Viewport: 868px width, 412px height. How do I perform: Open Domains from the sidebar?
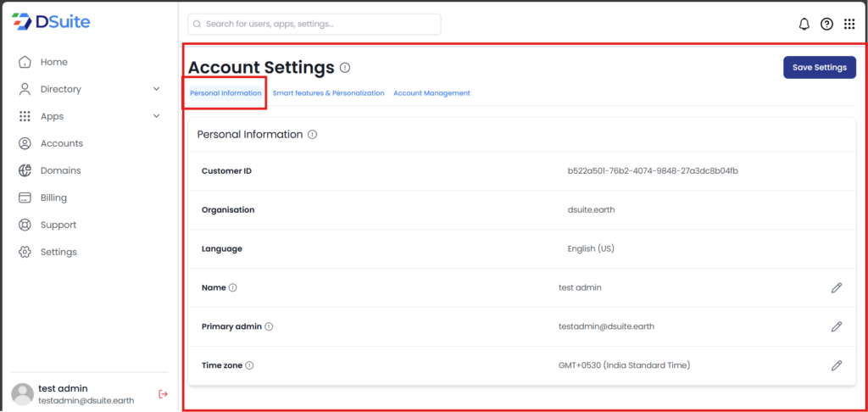coord(60,170)
